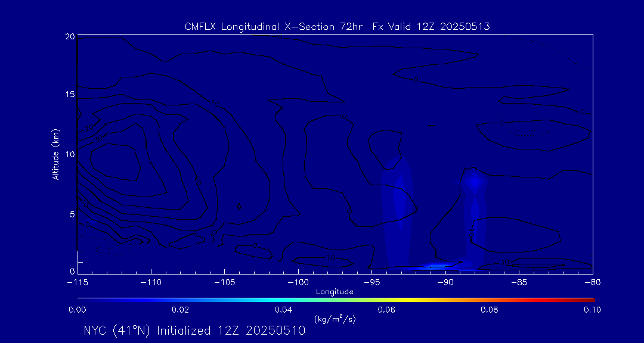This screenshot has width=644, height=343.
Task: Click the altitude axis tick label "15"
Action: tap(70, 94)
